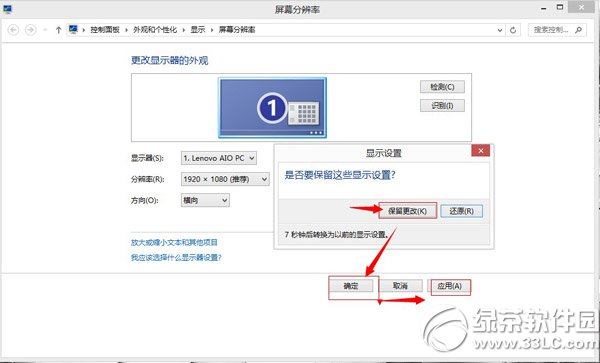This screenshot has width=600, height=363.
Task: Click the 识别(I) identify button
Action: [x=442, y=106]
